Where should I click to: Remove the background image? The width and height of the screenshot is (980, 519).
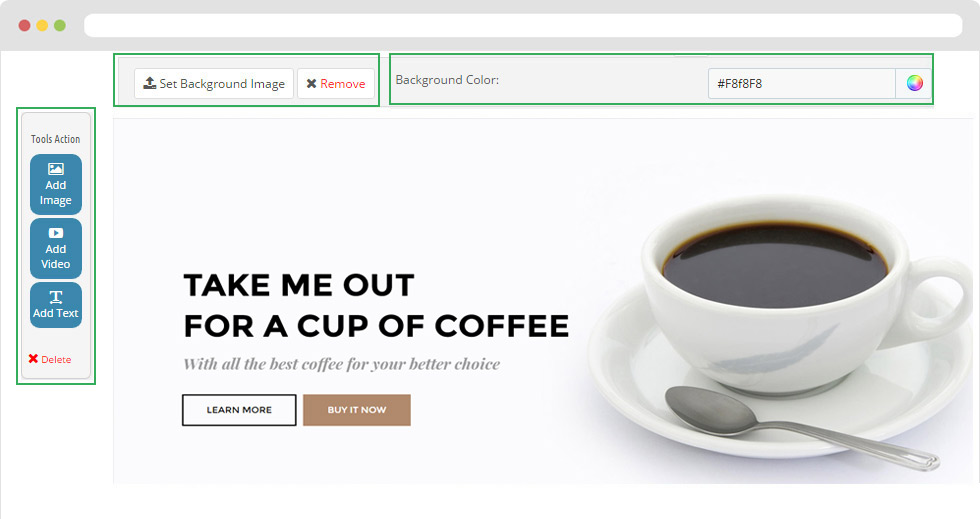point(336,84)
